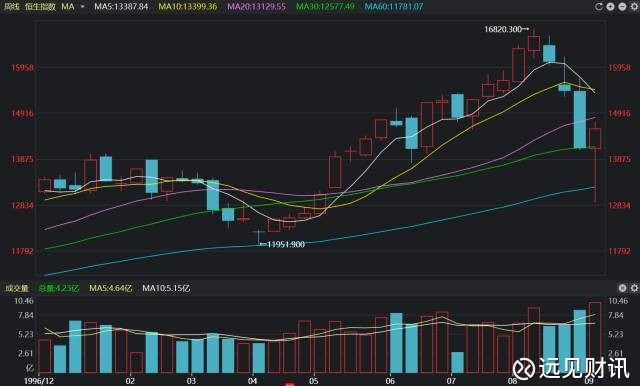The image size is (640, 386).
Task: Select the MA indicator label
Action: coord(67,7)
